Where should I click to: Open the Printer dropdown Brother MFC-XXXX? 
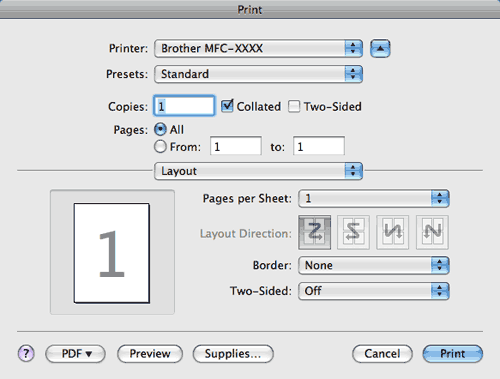coord(258,49)
